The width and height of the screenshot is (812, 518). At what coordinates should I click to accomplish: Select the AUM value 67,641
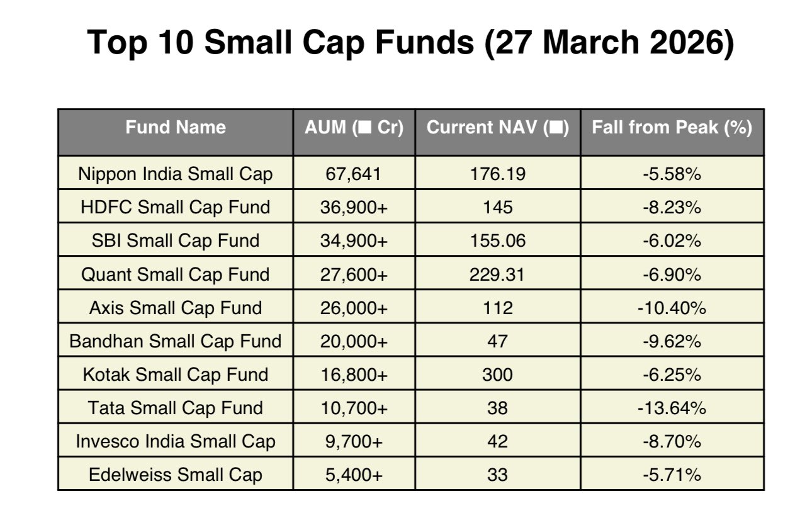354,174
